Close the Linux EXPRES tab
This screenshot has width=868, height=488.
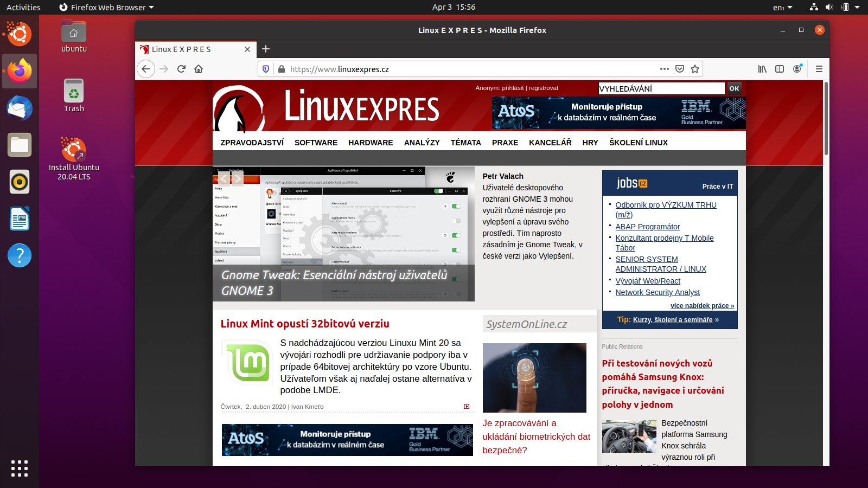point(247,49)
